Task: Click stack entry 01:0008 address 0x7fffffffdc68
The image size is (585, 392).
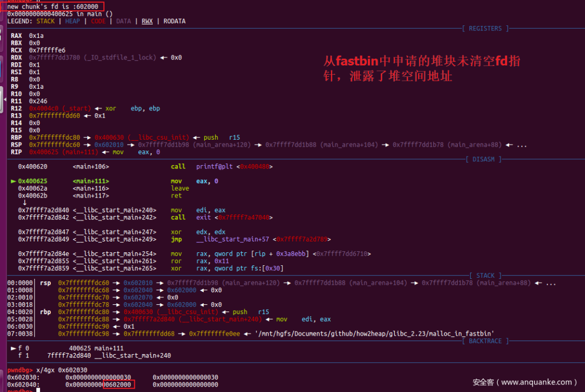Action: [83, 290]
